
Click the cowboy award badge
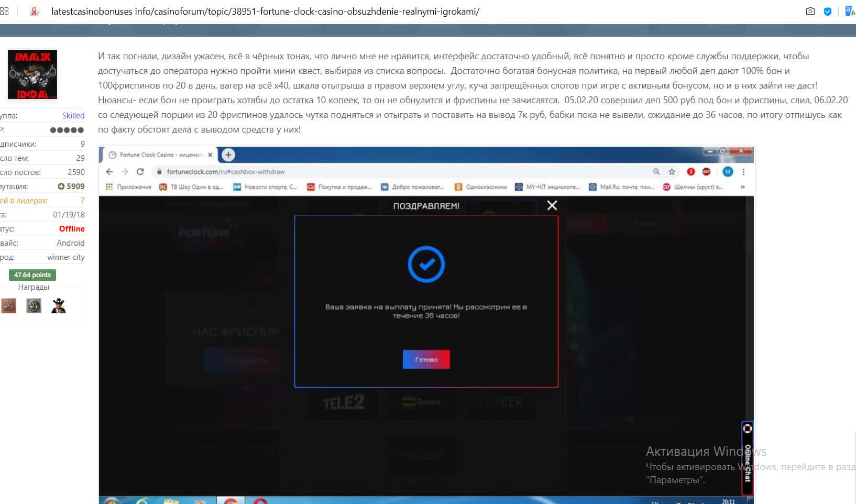coord(59,305)
